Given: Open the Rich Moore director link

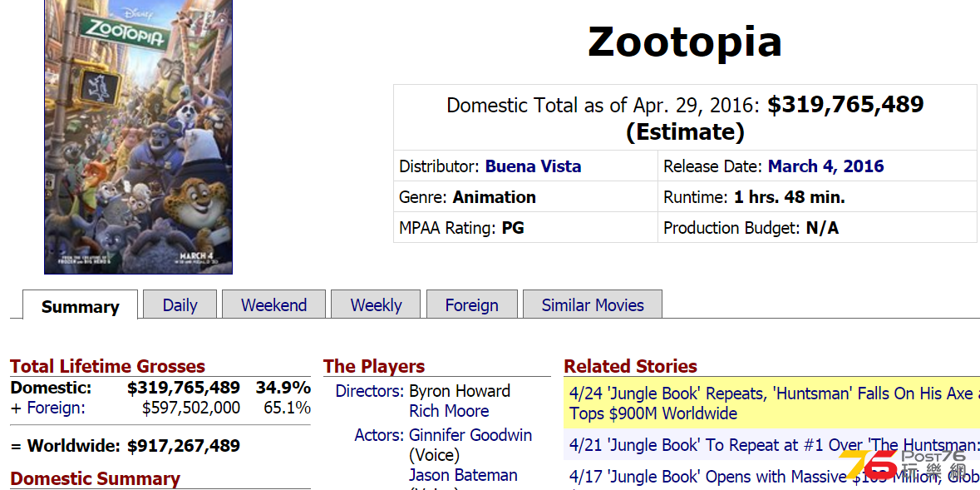Looking at the screenshot, I should (x=449, y=411).
